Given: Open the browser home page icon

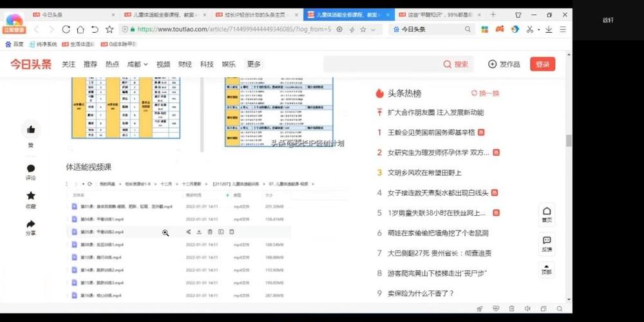Looking at the screenshot, I should click(80, 30).
